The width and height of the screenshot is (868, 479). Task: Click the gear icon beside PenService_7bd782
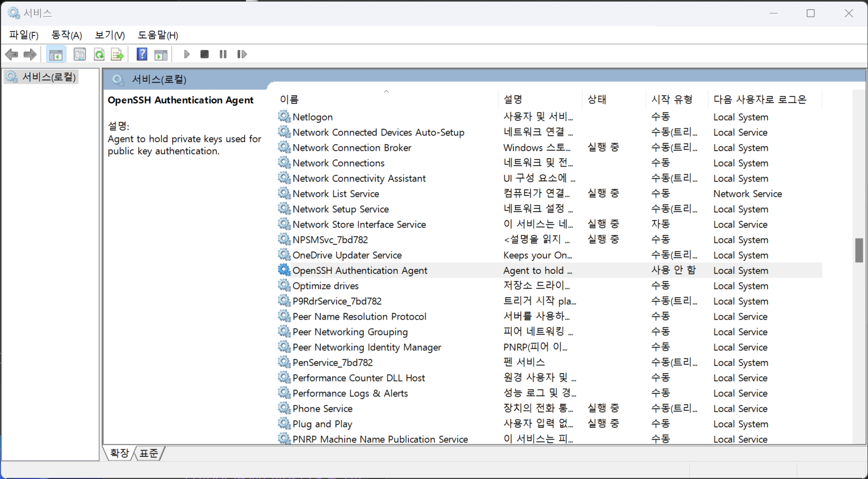[x=284, y=362]
